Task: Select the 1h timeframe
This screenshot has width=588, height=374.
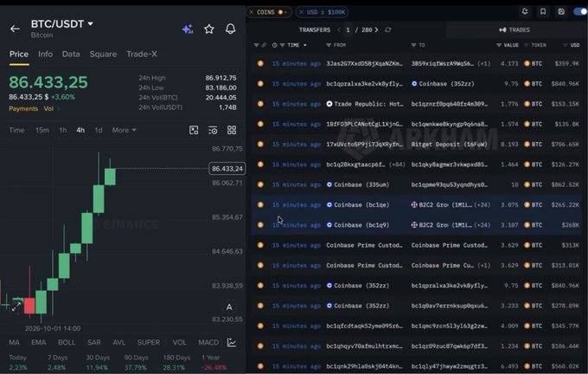Action: (x=62, y=130)
